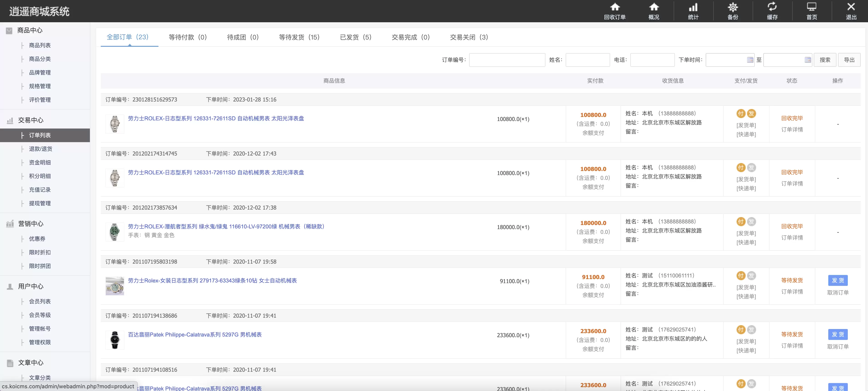The height and width of the screenshot is (391, 868).
Task: Click the 搜索 search button
Action: coord(825,60)
